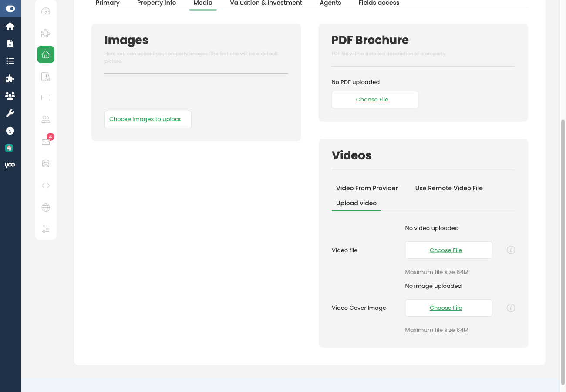Image resolution: width=566 pixels, height=392 pixels.
Task: Select the wrench tools icon in dark sidebar
Action: pyautogui.click(x=10, y=113)
